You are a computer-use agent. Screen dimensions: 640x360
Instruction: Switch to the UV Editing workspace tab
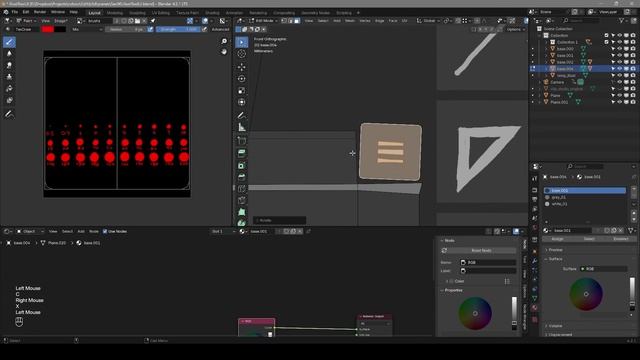161,13
